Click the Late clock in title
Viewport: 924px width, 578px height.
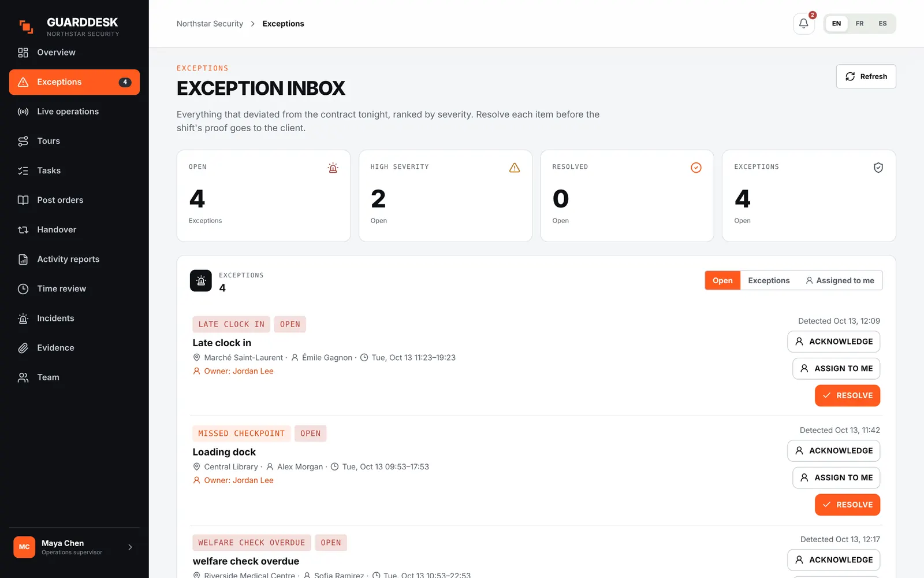click(x=222, y=343)
